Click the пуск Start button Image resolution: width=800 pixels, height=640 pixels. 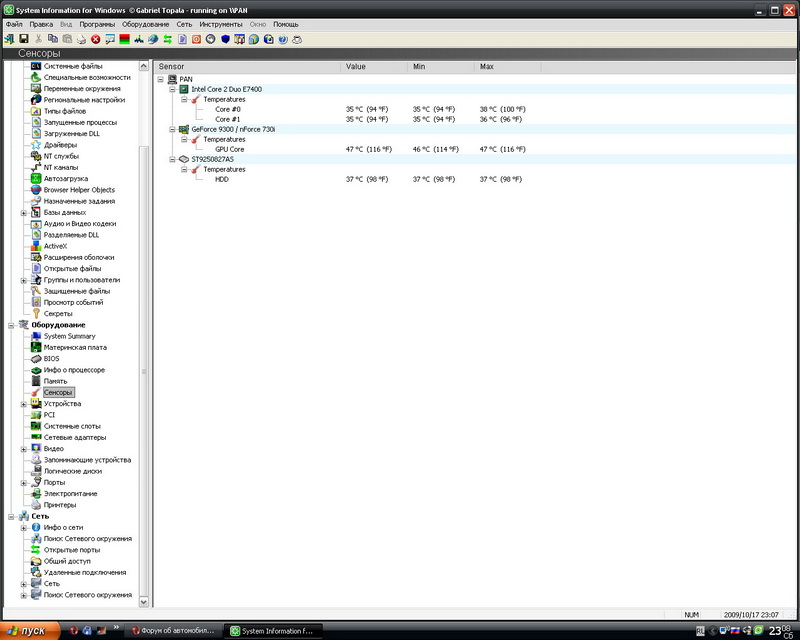28,630
